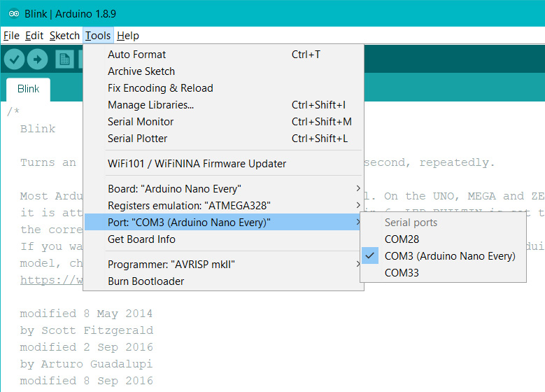Click the "modified 8 May 2014" comment line
The height and width of the screenshot is (392, 545).
[86, 314]
